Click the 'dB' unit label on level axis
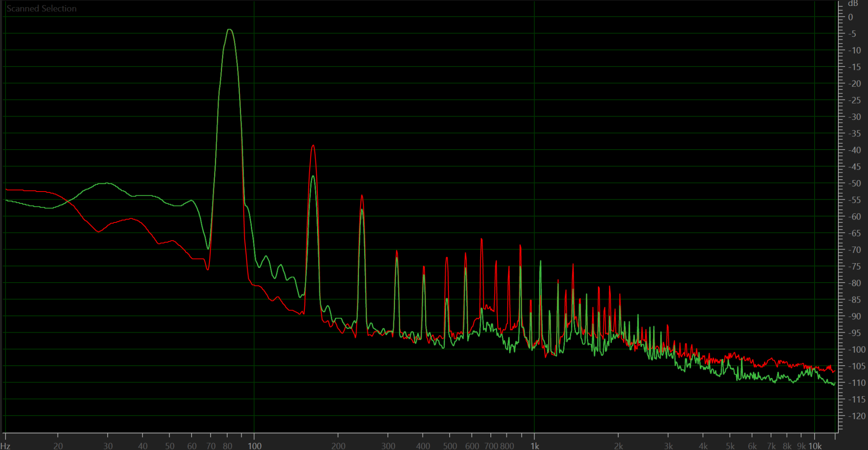 853,3
